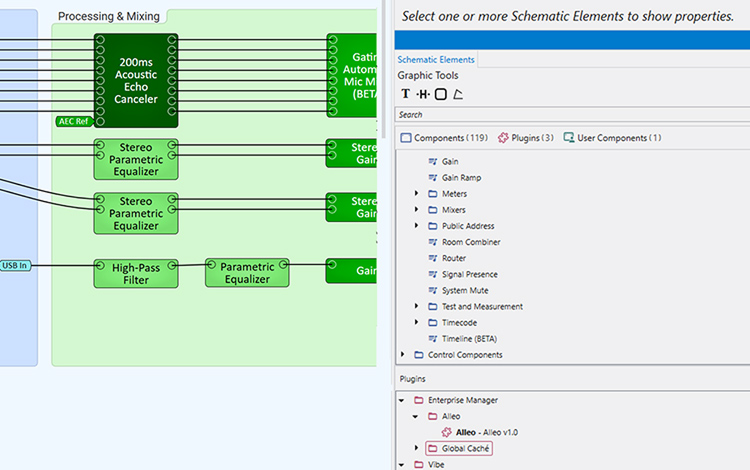
Task: Expand the Control Components category
Action: [x=404, y=355]
